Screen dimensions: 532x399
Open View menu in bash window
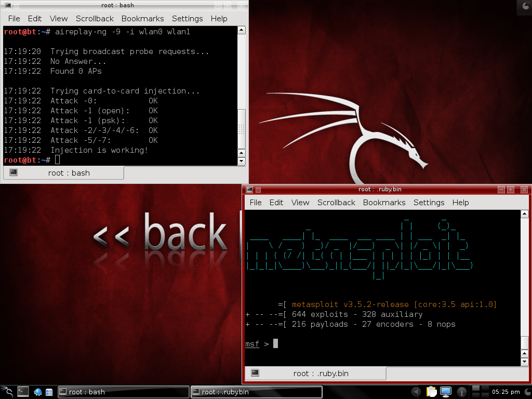[59, 19]
